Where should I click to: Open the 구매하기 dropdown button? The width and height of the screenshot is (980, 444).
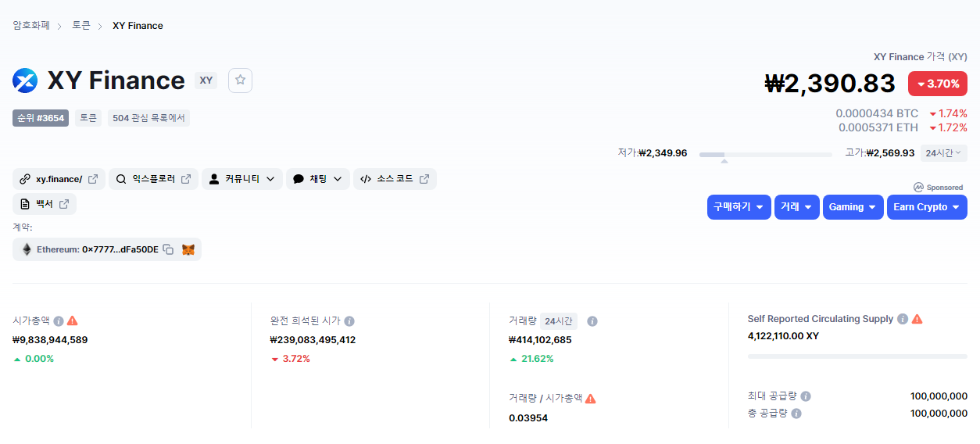[739, 207]
